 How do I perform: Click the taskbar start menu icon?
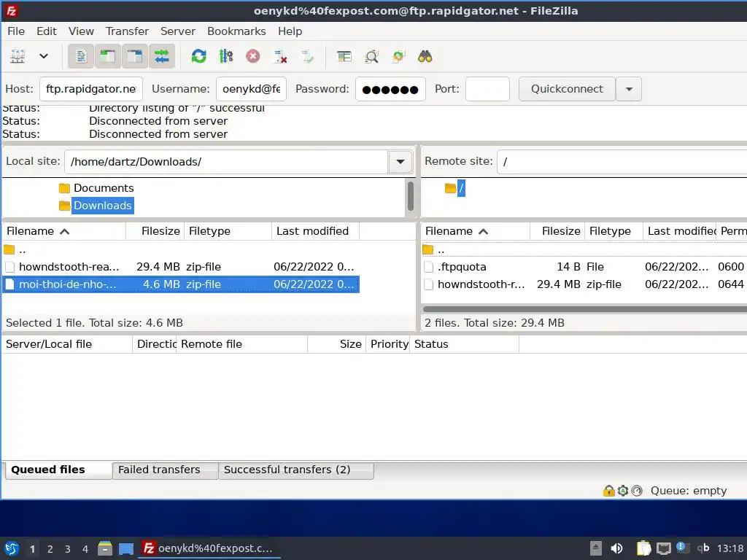(x=12, y=548)
